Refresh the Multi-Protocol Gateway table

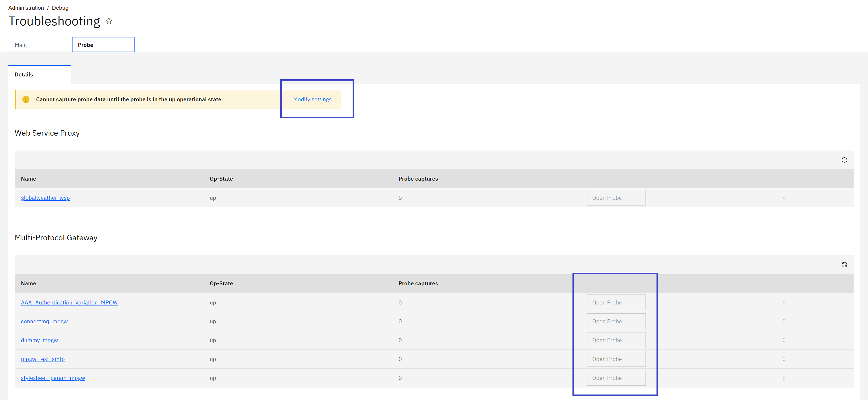click(844, 265)
